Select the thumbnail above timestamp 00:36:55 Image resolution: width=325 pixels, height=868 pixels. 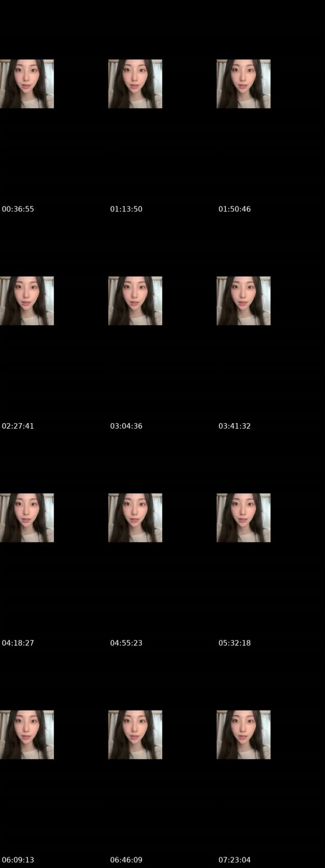click(x=27, y=84)
